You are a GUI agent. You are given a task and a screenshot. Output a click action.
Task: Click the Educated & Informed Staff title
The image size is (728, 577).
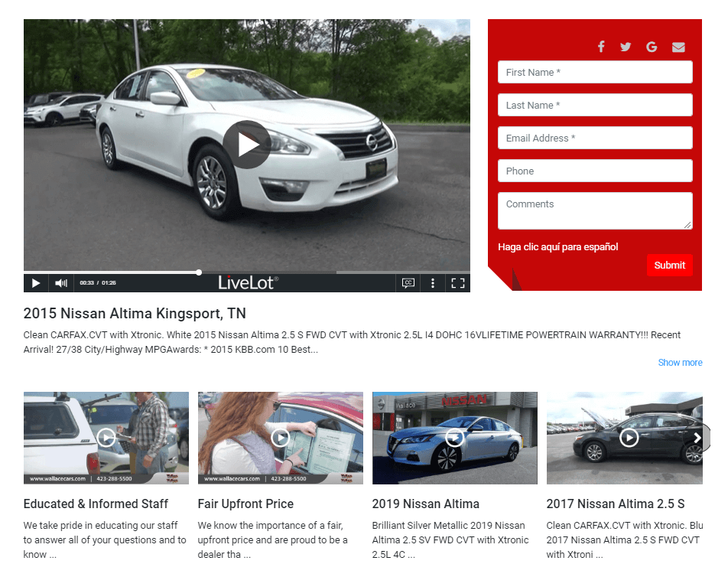(96, 504)
